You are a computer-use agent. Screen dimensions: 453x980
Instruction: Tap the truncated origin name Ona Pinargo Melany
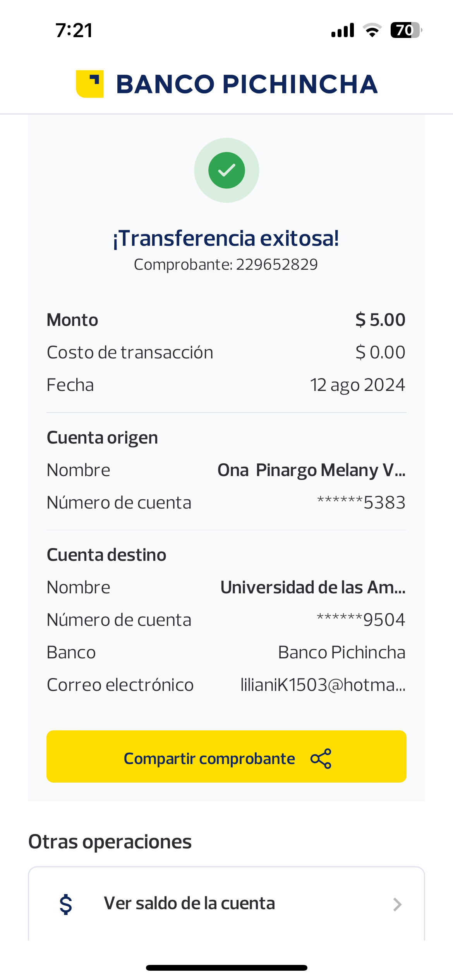click(311, 470)
